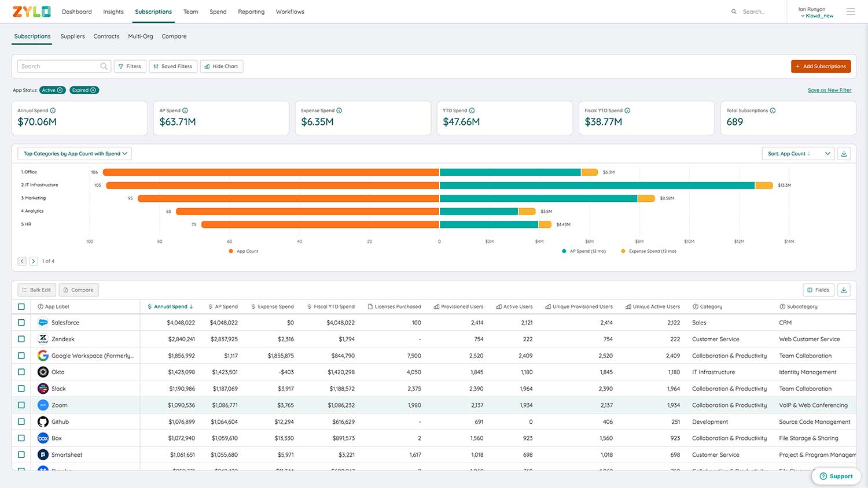Open the Sort: App Count dropdown
Image resolution: width=868 pixels, height=488 pixels.
(798, 153)
